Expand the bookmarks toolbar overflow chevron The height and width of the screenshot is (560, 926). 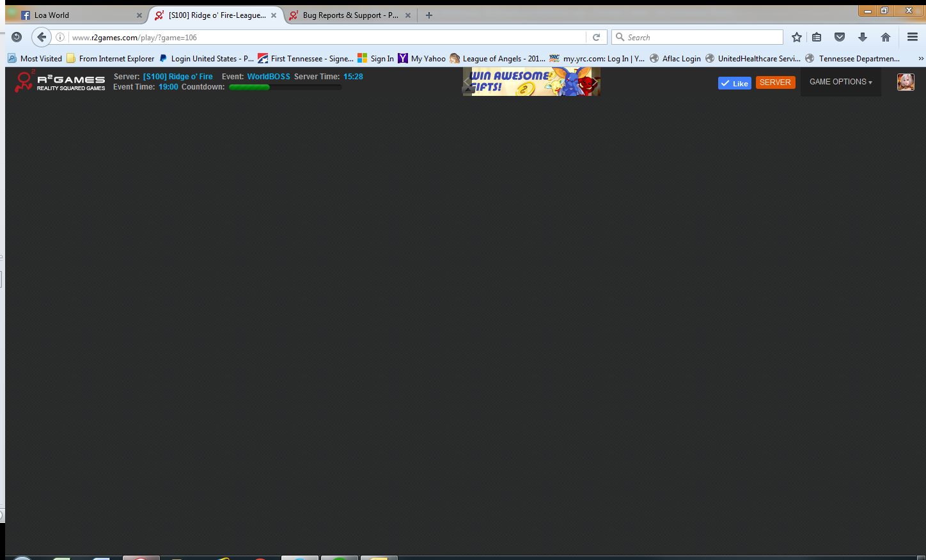pos(920,58)
